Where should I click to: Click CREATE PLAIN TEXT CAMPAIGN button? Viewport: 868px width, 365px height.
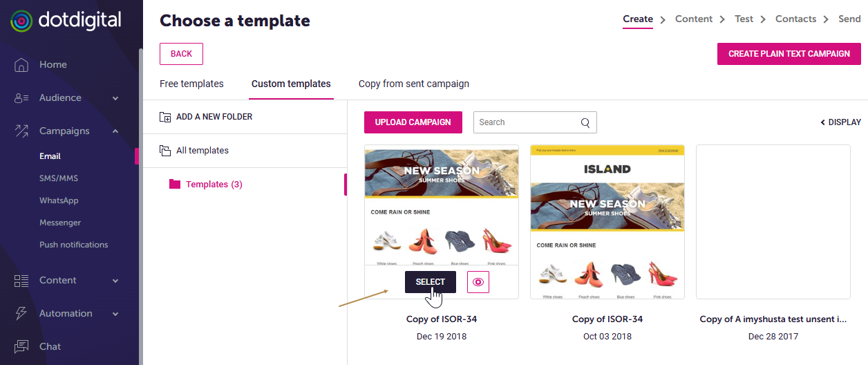[x=789, y=54]
